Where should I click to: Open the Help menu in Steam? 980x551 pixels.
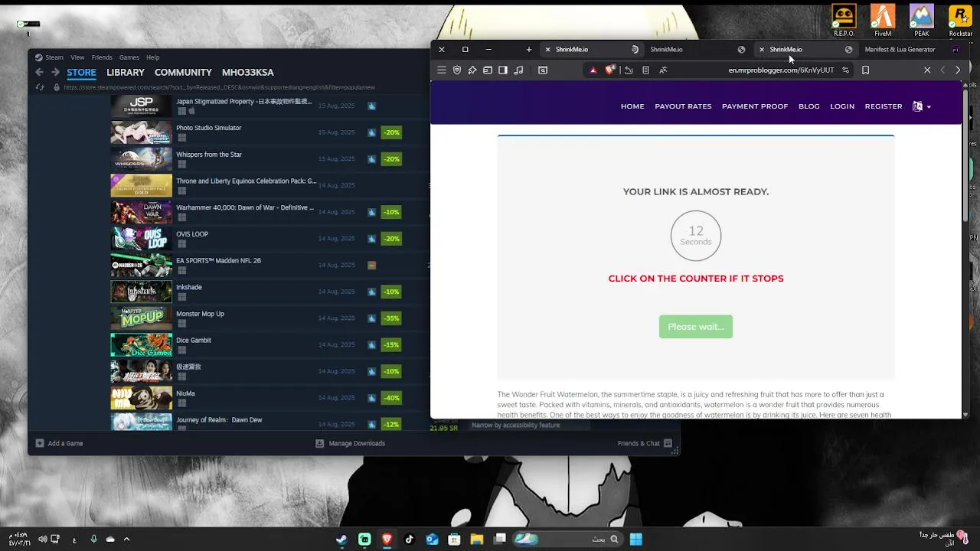tap(153, 57)
